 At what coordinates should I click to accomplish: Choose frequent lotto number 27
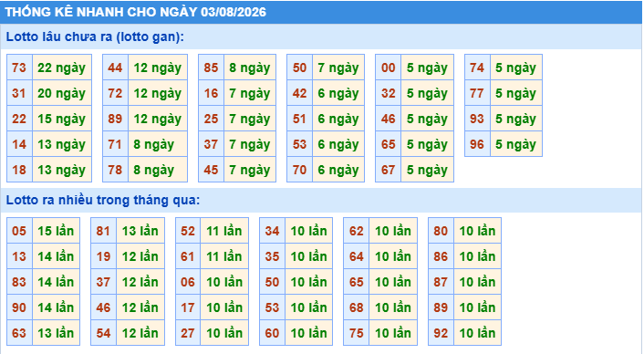[x=188, y=333]
